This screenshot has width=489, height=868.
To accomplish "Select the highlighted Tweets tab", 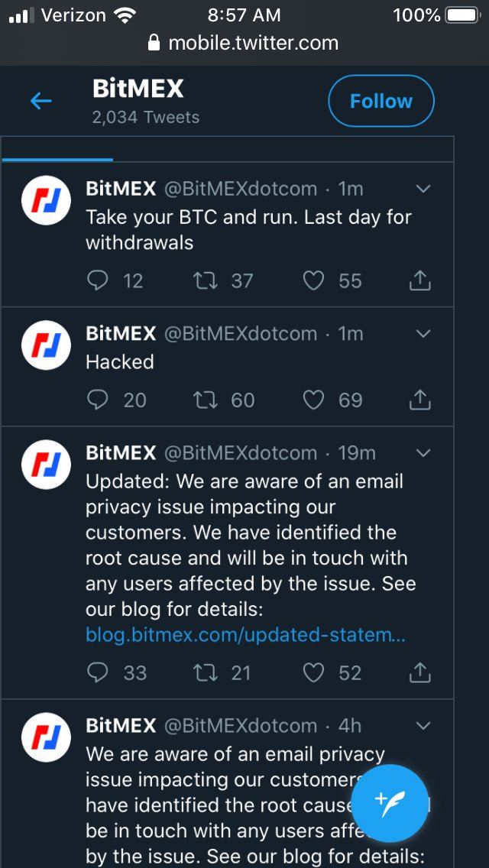I will 57,151.
